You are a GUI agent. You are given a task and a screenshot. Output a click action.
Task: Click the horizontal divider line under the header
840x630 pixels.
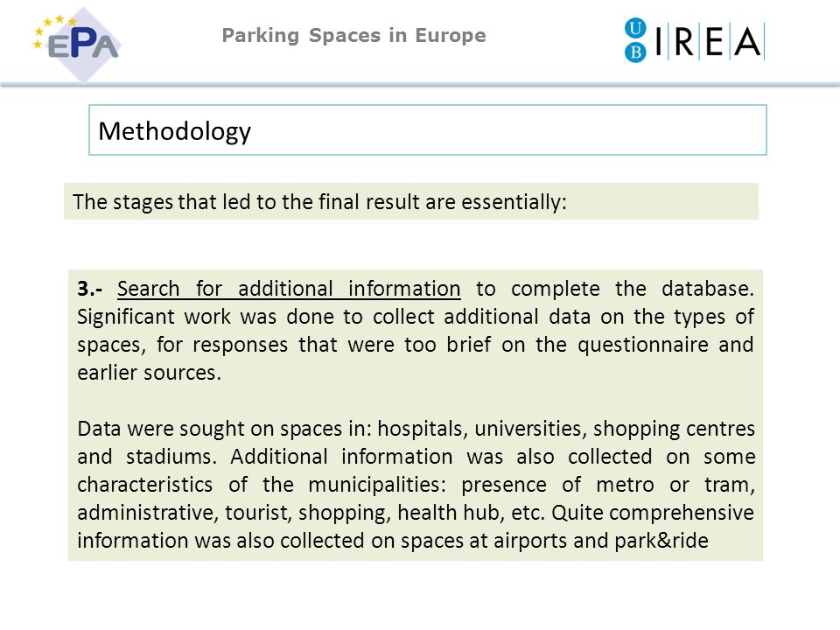(420, 85)
